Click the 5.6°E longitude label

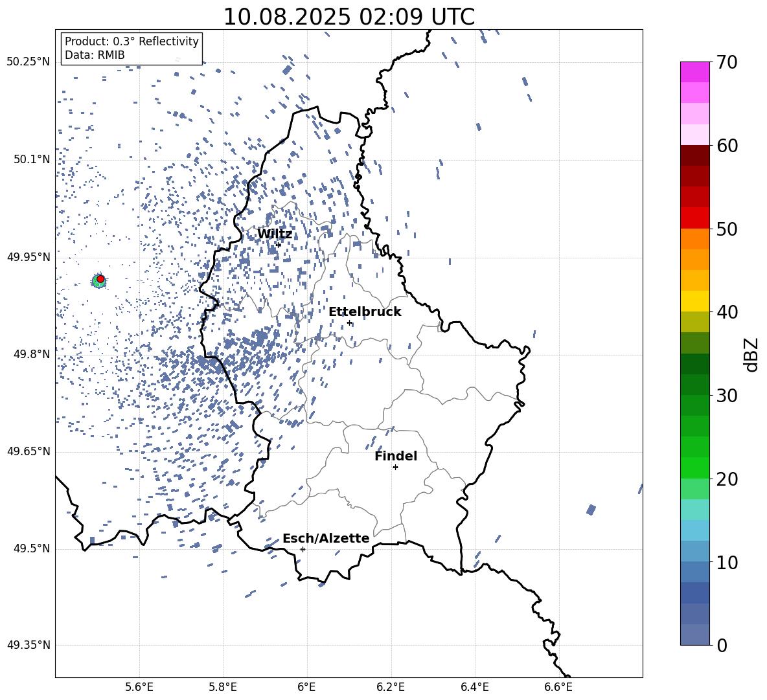coord(139,687)
